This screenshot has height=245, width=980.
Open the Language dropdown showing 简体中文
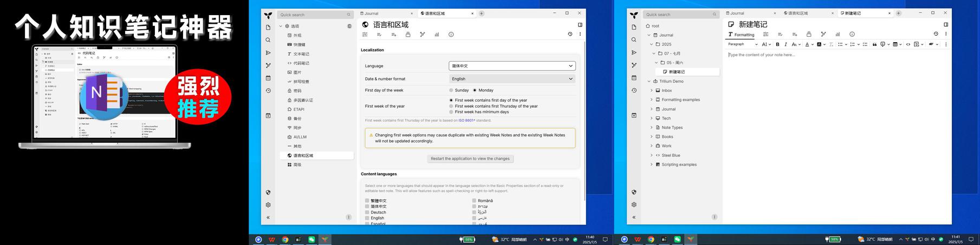click(512, 66)
